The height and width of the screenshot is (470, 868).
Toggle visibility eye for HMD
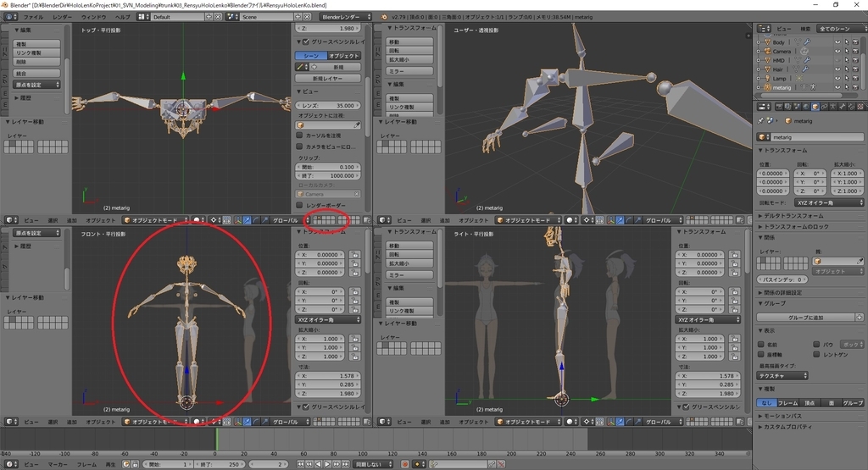point(837,60)
